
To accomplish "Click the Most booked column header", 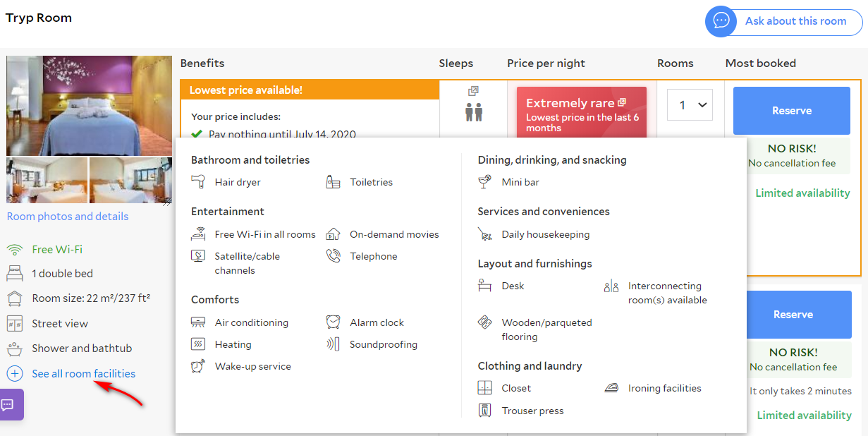I will click(761, 63).
